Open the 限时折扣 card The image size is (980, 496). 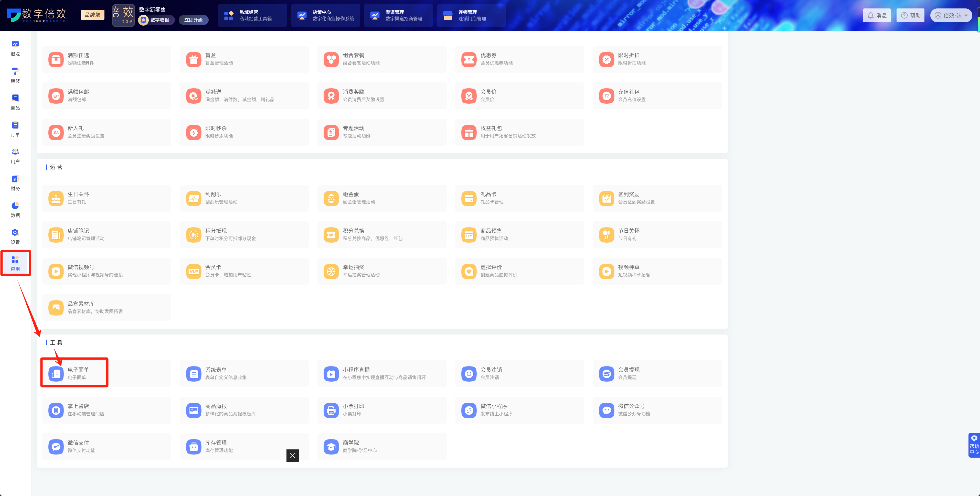657,59
